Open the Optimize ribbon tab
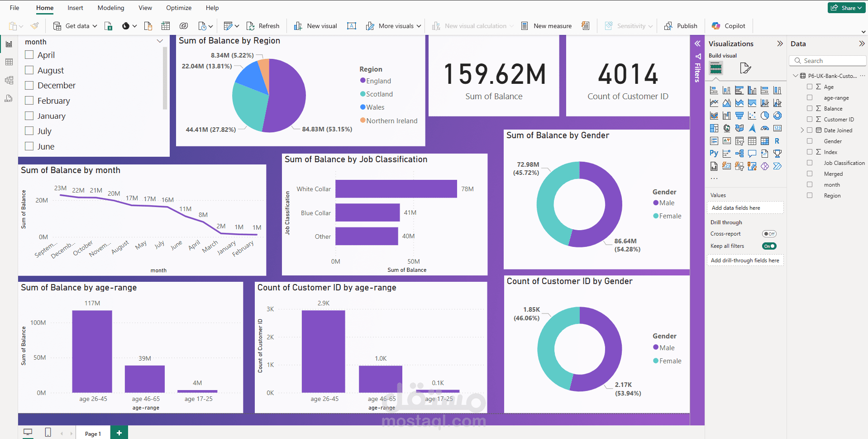This screenshot has height=439, width=868. point(179,8)
